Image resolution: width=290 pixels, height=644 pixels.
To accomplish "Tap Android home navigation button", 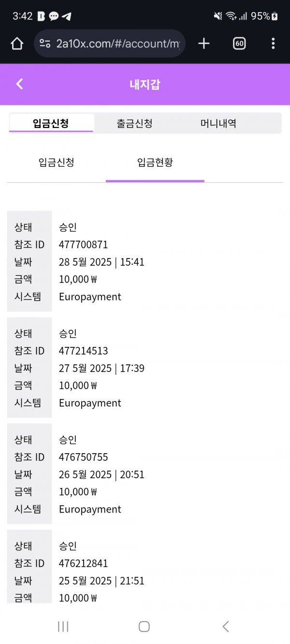I will (x=144, y=627).
